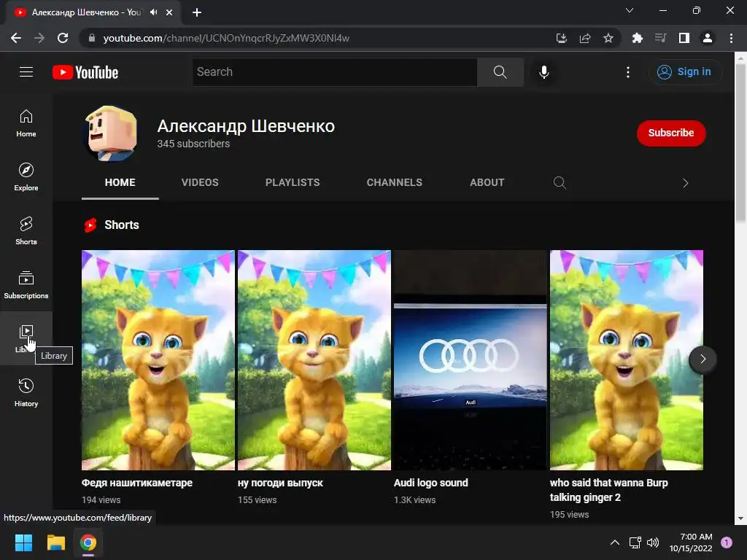Bookmark this page with star icon
Viewport: 747px width, 560px height.
tap(608, 38)
